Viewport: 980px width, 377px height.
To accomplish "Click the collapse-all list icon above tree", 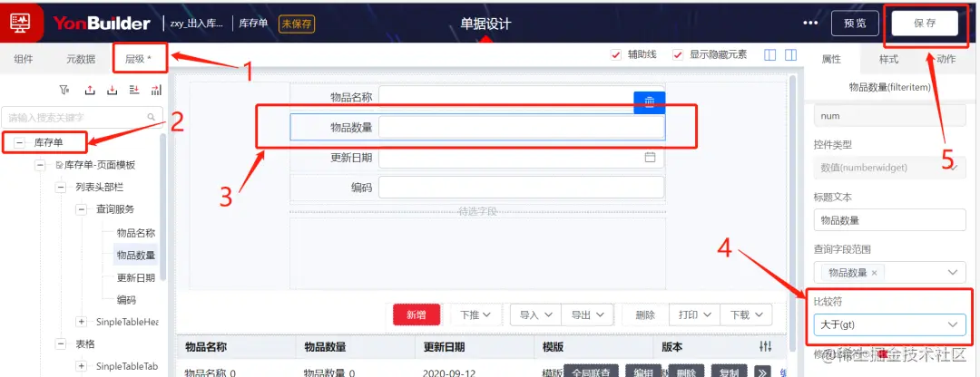I will coord(134,91).
